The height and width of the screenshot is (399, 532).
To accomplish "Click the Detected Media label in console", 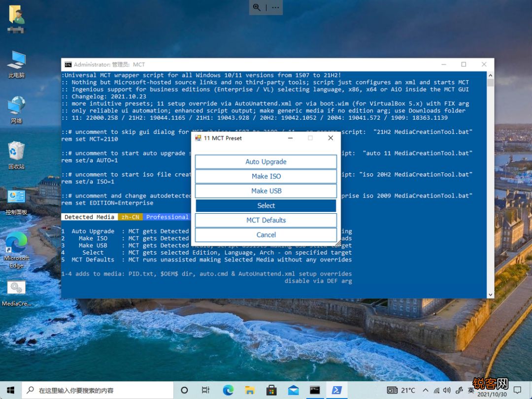I will tap(89, 217).
